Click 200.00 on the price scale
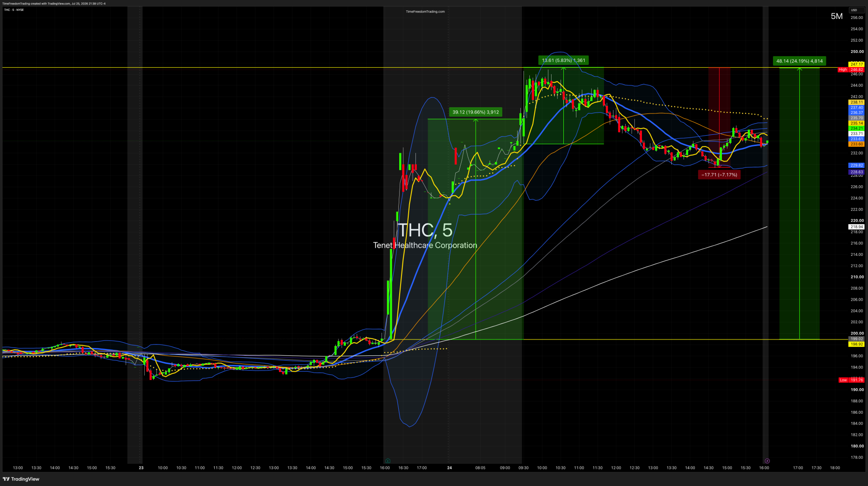Image resolution: width=868 pixels, height=486 pixels. [857, 333]
